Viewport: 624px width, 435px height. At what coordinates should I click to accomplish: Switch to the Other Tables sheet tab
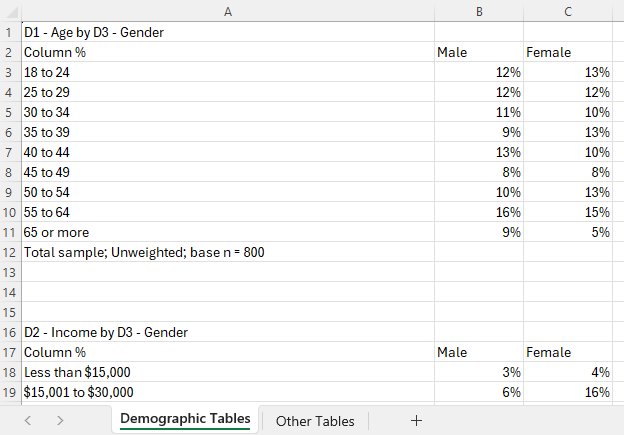315,421
